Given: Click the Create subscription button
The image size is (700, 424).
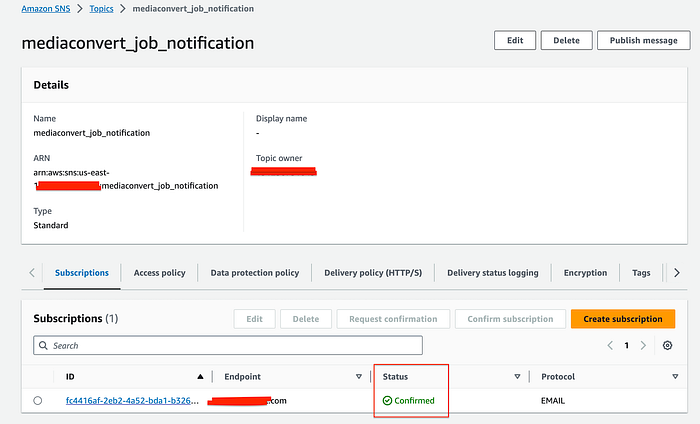Looking at the screenshot, I should pyautogui.click(x=623, y=319).
